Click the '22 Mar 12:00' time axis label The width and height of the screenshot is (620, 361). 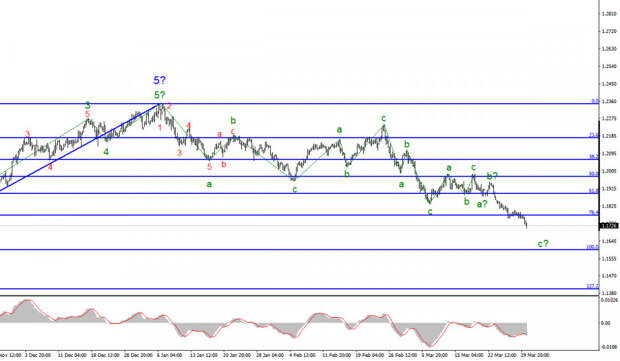[x=502, y=355]
